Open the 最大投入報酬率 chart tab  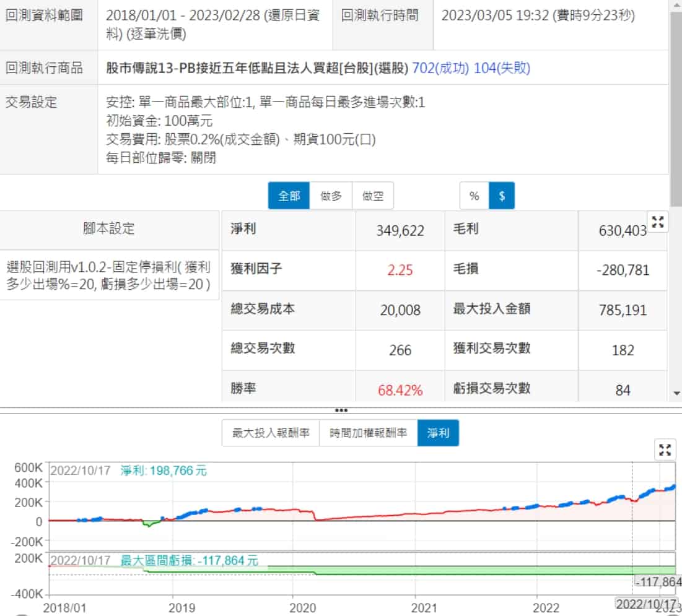point(271,433)
